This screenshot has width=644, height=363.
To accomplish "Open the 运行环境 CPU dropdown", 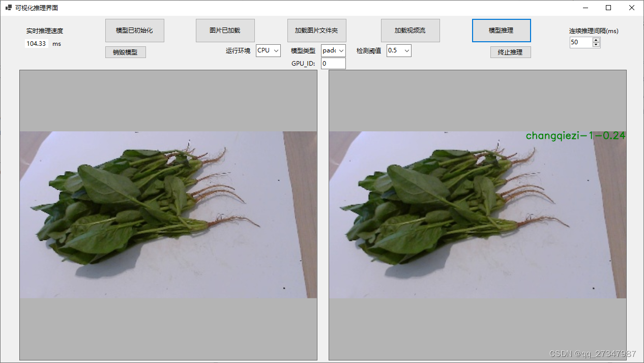I will click(x=268, y=50).
